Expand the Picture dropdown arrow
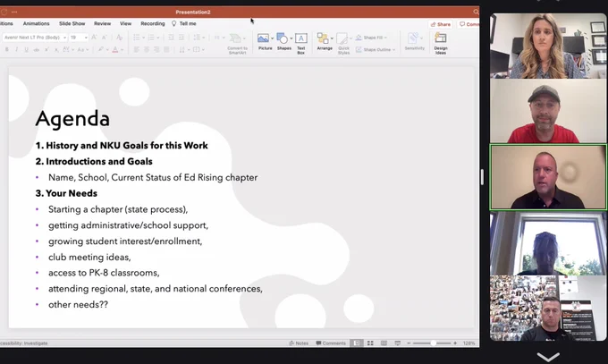This screenshot has height=364, width=608. (272, 38)
